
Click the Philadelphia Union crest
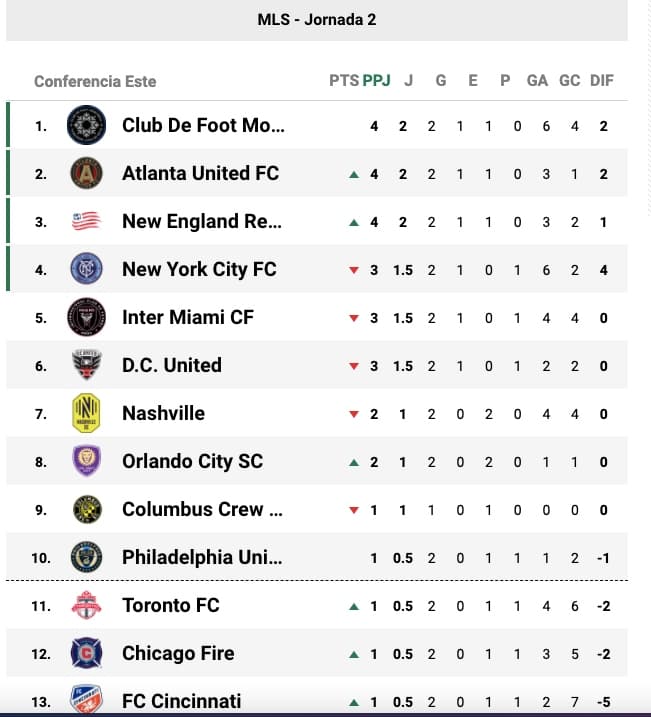[86, 557]
